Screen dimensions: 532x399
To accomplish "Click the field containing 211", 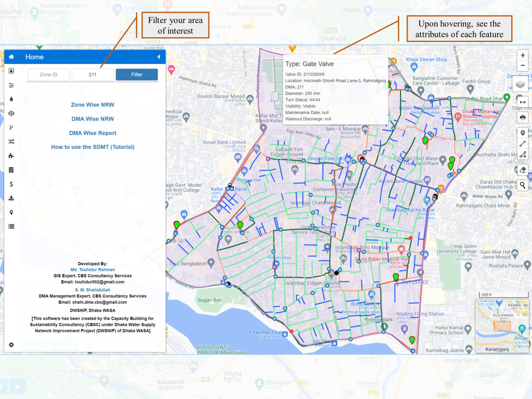I will coord(93,74).
